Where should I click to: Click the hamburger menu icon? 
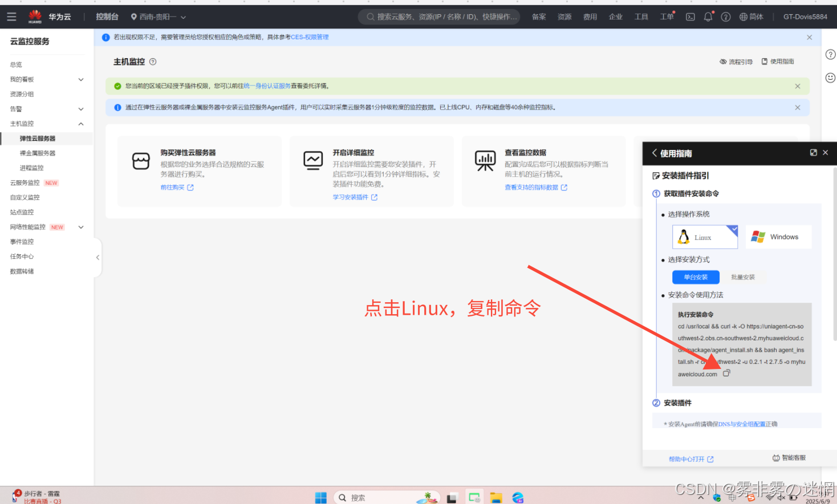click(x=11, y=17)
